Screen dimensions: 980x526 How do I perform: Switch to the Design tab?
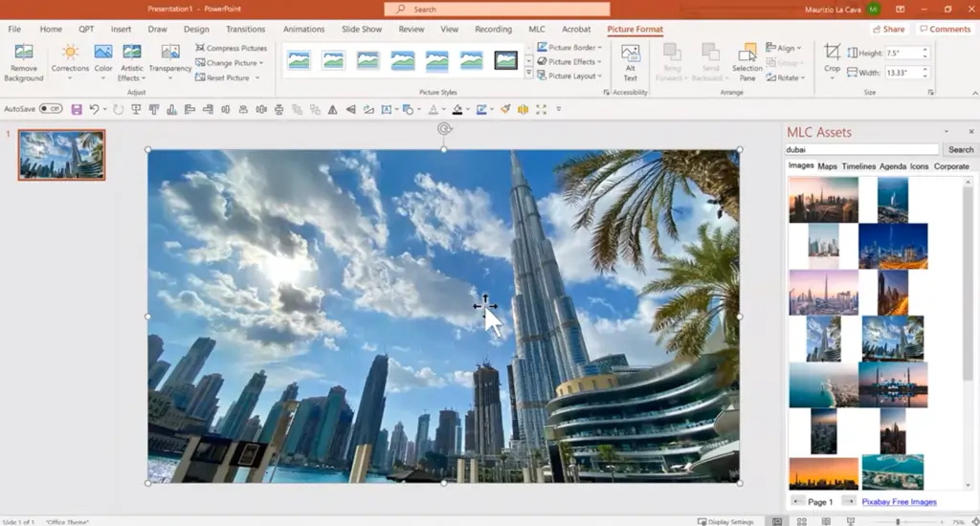pos(196,30)
